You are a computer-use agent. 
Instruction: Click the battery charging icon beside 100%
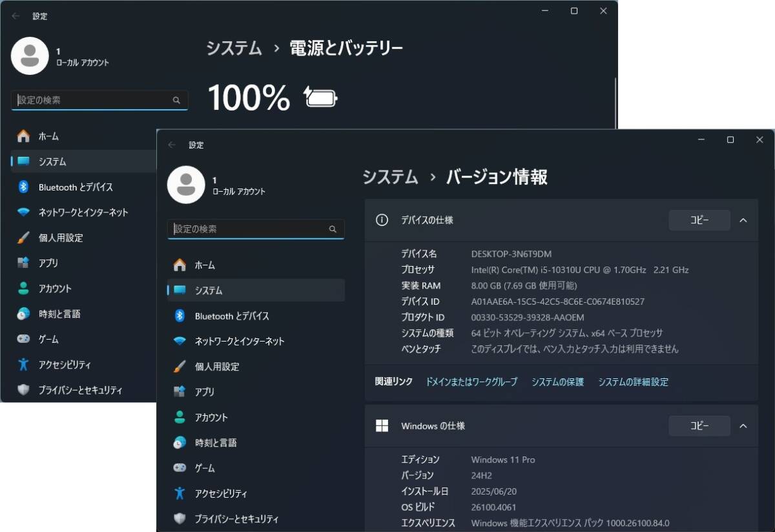[321, 98]
